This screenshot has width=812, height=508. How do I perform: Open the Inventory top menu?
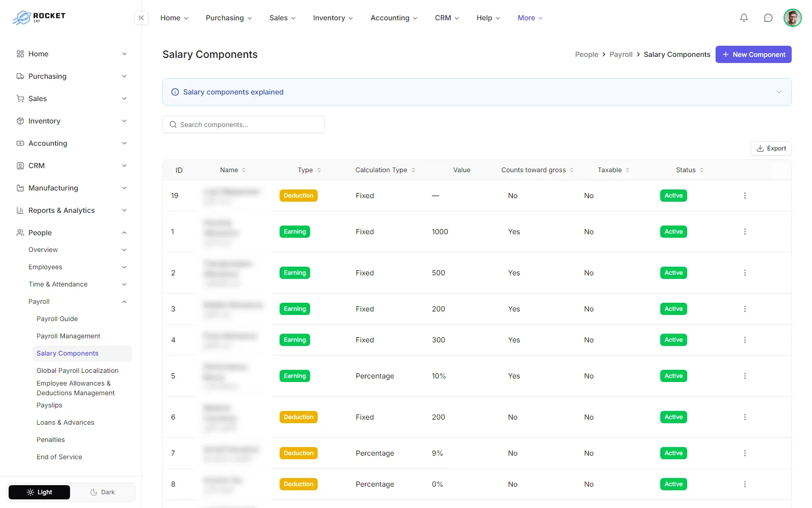[x=333, y=18]
